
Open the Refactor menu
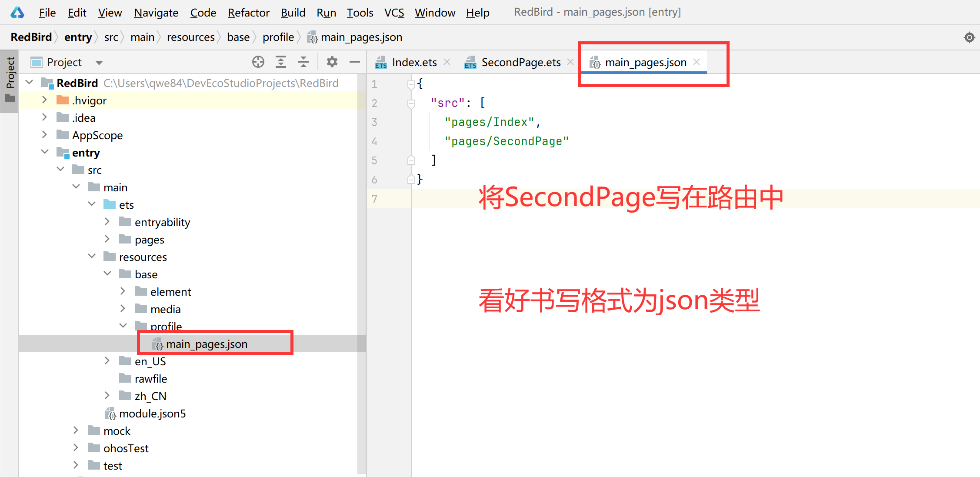pos(248,13)
